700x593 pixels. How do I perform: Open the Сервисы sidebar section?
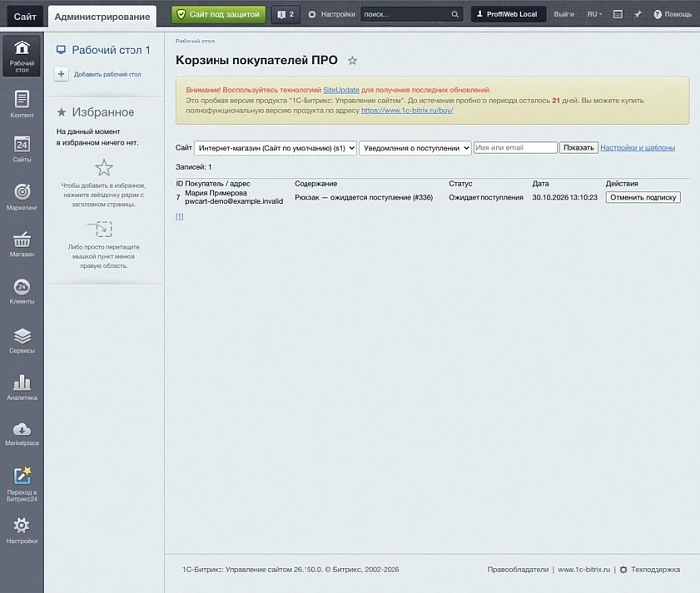tap(22, 340)
